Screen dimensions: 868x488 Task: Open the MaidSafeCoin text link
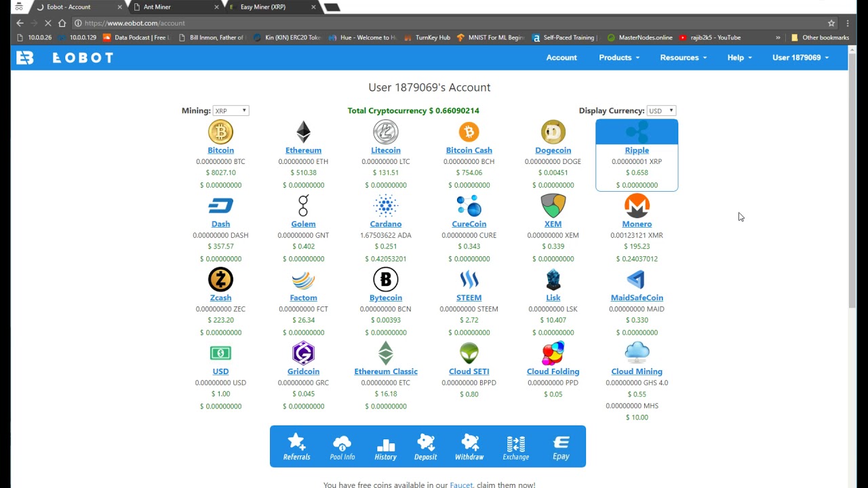click(x=637, y=298)
